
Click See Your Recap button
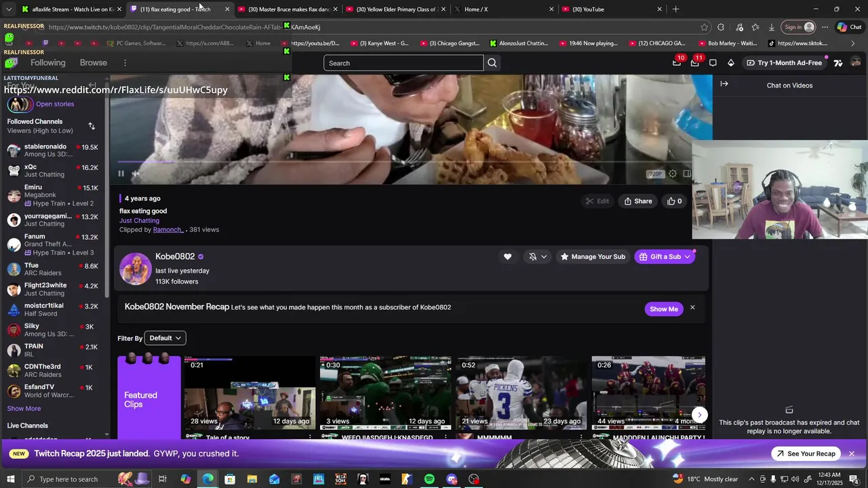[x=806, y=453]
